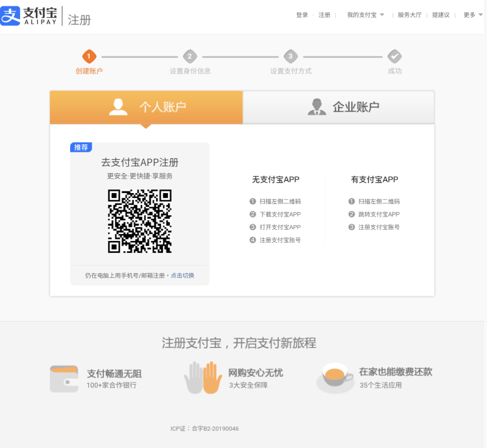The width and height of the screenshot is (487, 448).
Task: Click 跳转支付宝APP step text
Action: click(379, 214)
